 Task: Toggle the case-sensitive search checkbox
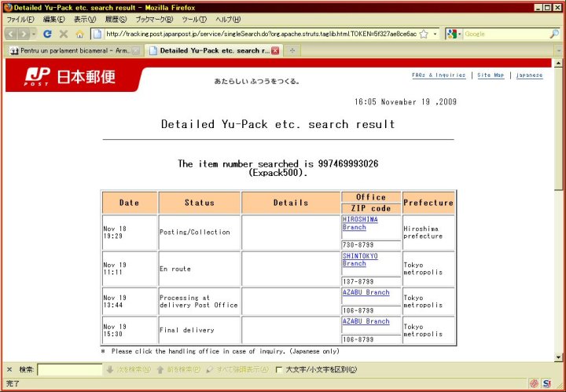coord(279,369)
